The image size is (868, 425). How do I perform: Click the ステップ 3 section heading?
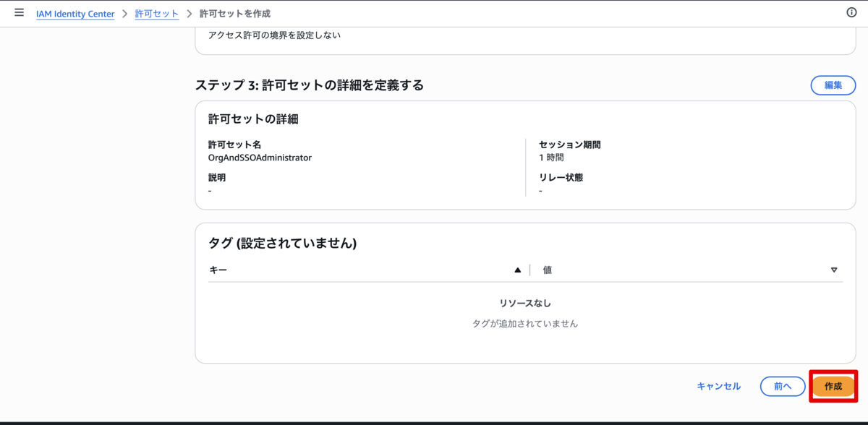click(310, 85)
